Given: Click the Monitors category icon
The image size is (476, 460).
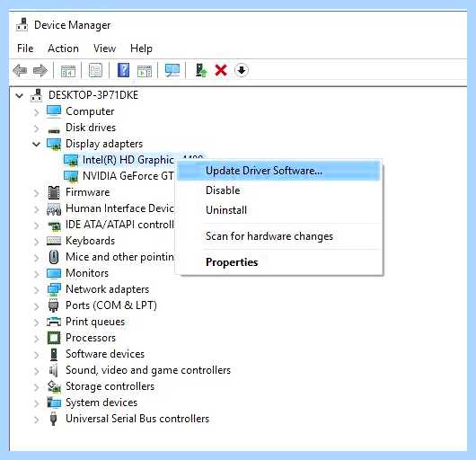Looking at the screenshot, I should [54, 273].
